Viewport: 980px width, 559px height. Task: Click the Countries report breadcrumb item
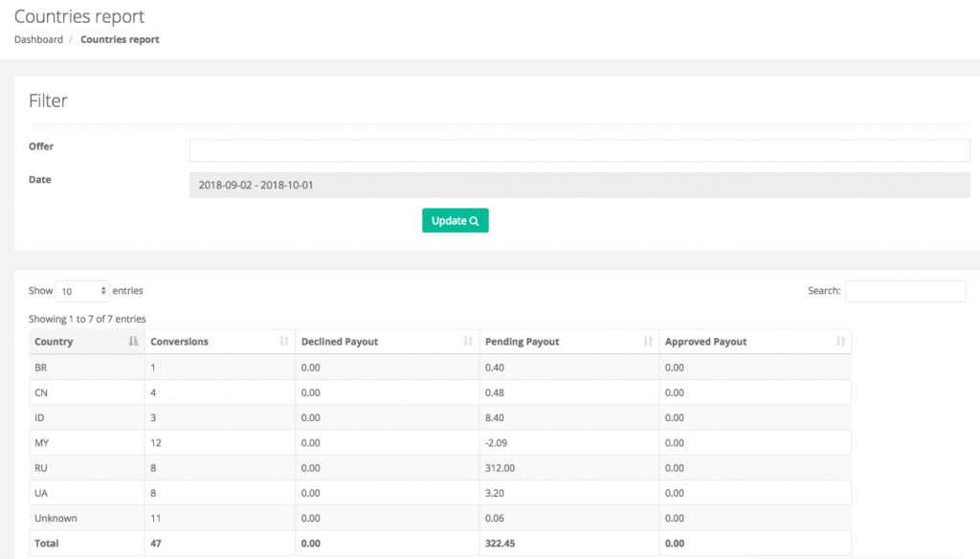pyautogui.click(x=120, y=39)
